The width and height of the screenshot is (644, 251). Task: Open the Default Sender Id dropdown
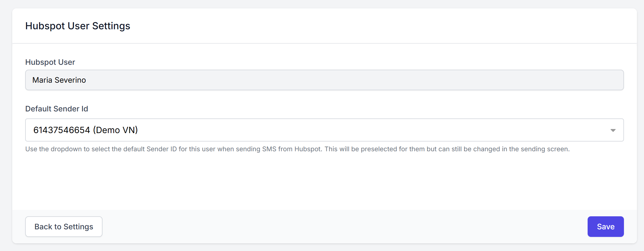[324, 130]
